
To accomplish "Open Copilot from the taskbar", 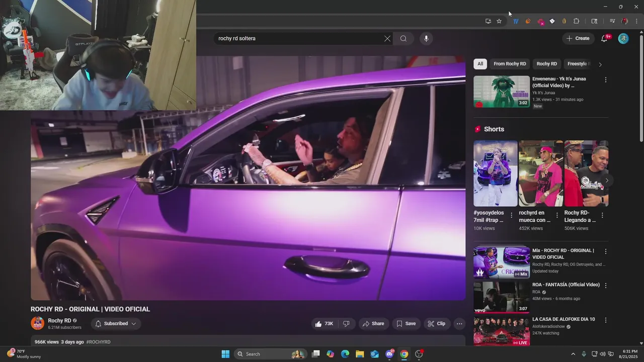I will (x=331, y=354).
